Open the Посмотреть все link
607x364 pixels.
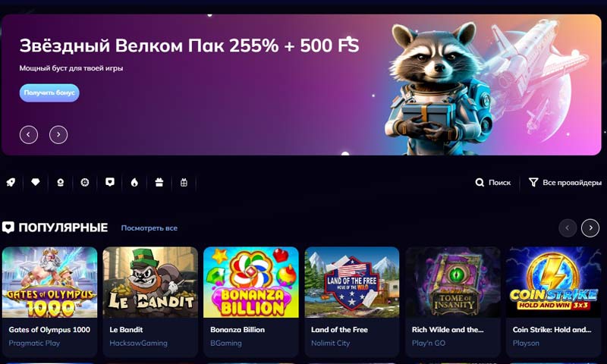[149, 228]
